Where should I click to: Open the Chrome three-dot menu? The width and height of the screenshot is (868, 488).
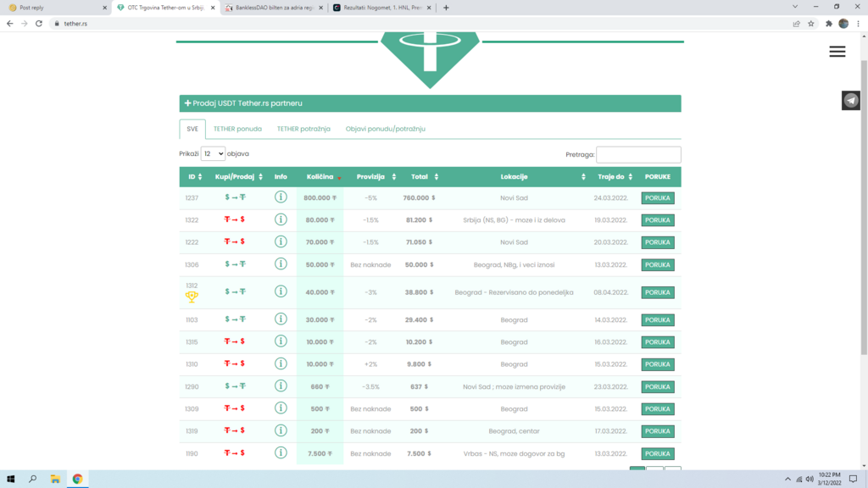(859, 23)
